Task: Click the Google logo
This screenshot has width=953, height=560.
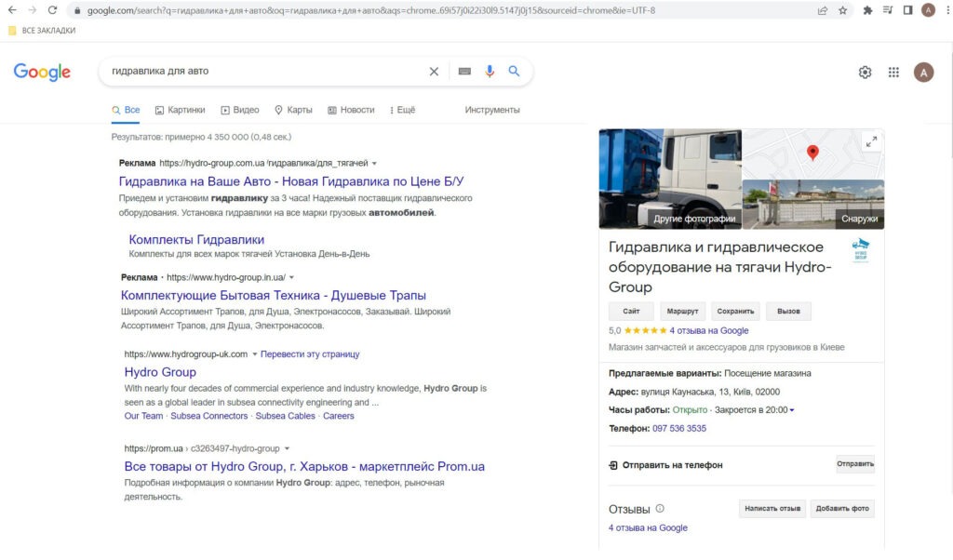Action: pos(42,72)
